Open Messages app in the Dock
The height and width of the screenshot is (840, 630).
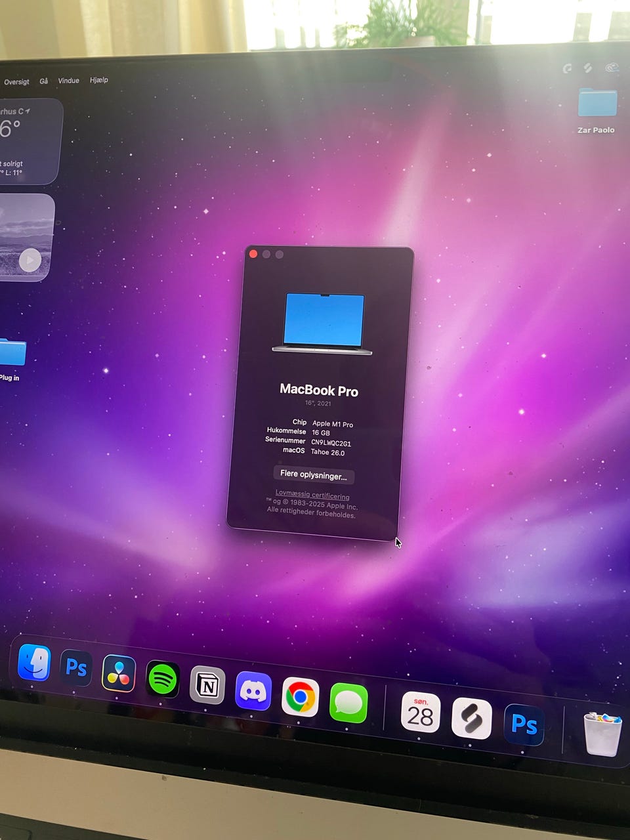click(348, 703)
